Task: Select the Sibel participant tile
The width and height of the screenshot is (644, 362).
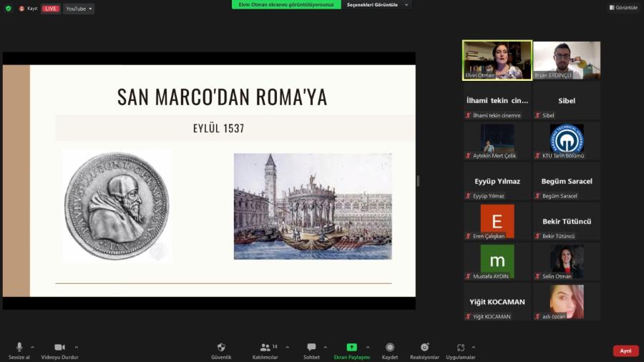Action: click(567, 101)
